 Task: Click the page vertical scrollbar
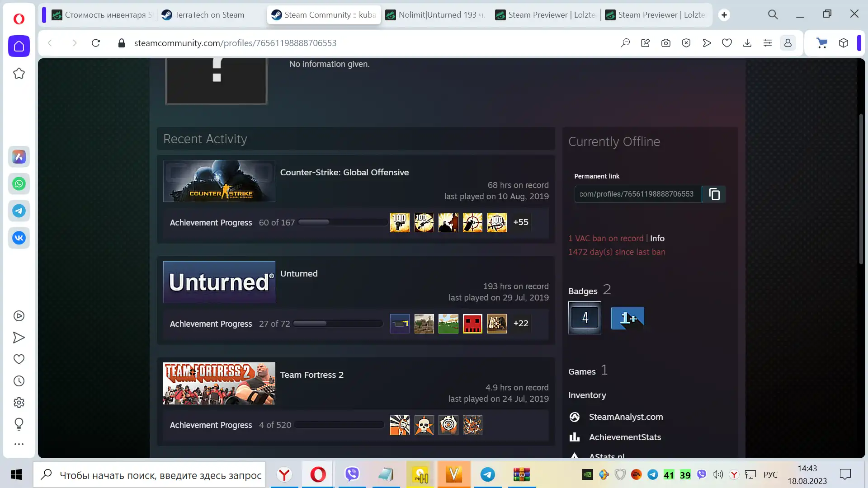pyautogui.click(x=861, y=190)
